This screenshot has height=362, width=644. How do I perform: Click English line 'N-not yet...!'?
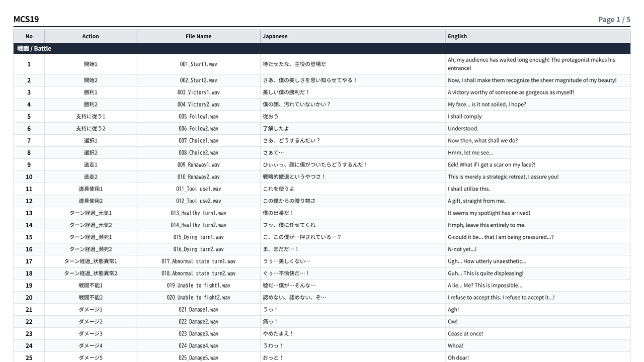pos(462,249)
